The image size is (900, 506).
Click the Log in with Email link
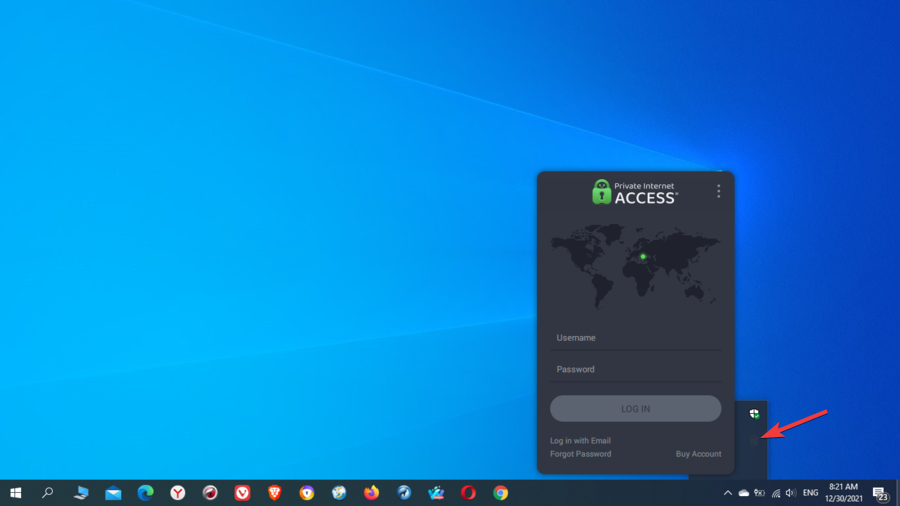coord(580,441)
